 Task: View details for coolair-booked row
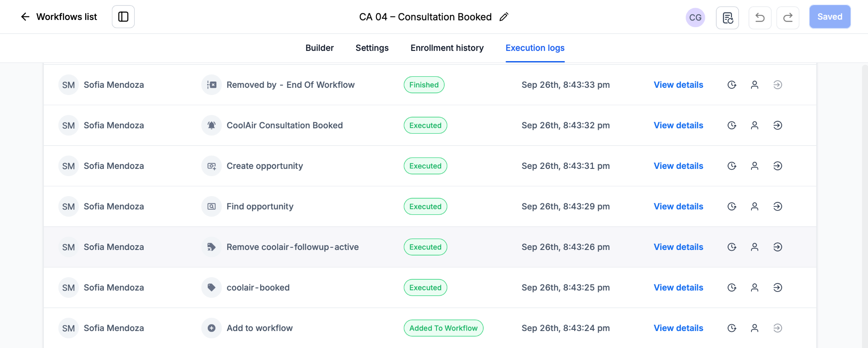point(678,287)
